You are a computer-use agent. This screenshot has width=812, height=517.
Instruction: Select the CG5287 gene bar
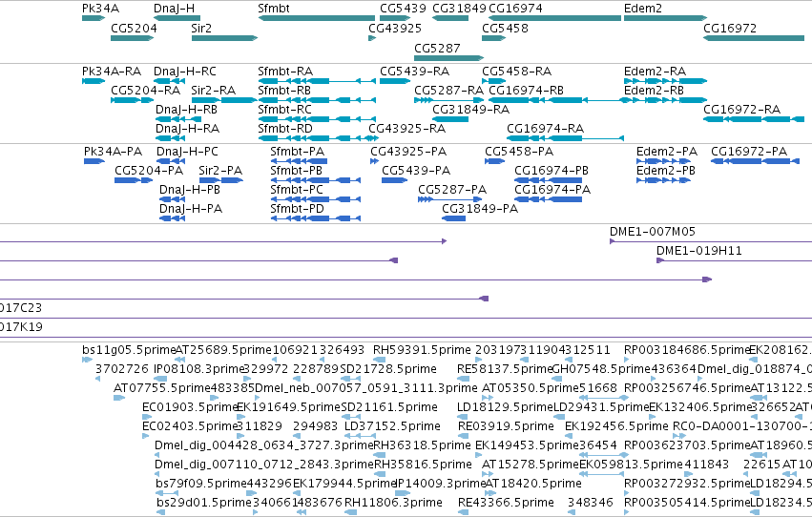tap(449, 58)
